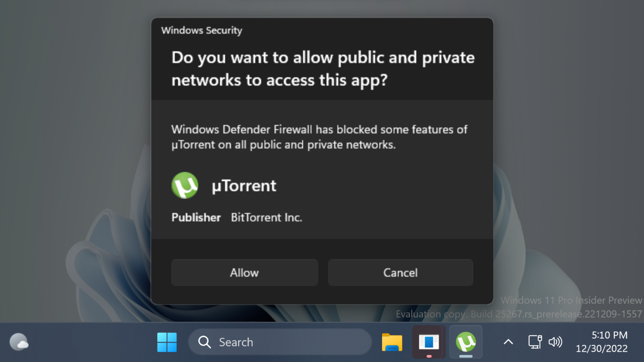Image resolution: width=644 pixels, height=362 pixels.
Task: Click the dialog question text
Action: click(x=323, y=69)
